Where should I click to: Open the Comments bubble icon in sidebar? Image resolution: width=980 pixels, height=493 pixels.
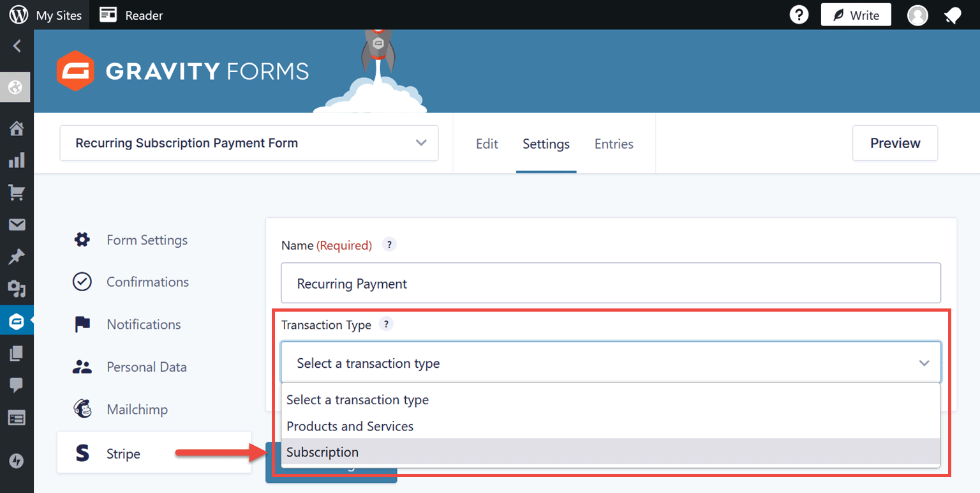click(17, 385)
